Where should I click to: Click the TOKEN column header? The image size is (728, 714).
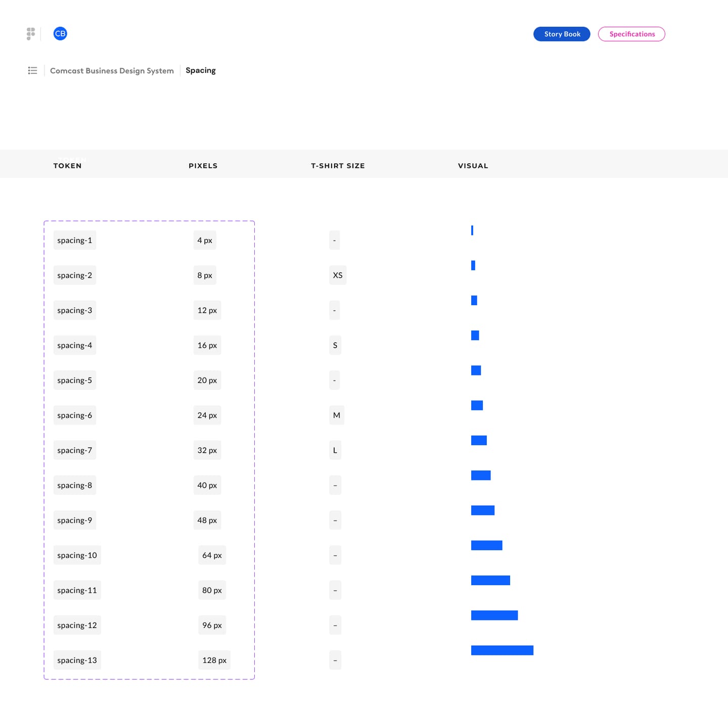click(x=67, y=166)
